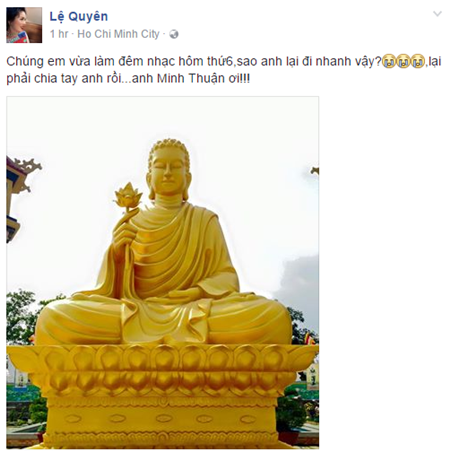Screen dimensions: 450x460
Task: Click the middle crying emoji
Action: (x=403, y=61)
